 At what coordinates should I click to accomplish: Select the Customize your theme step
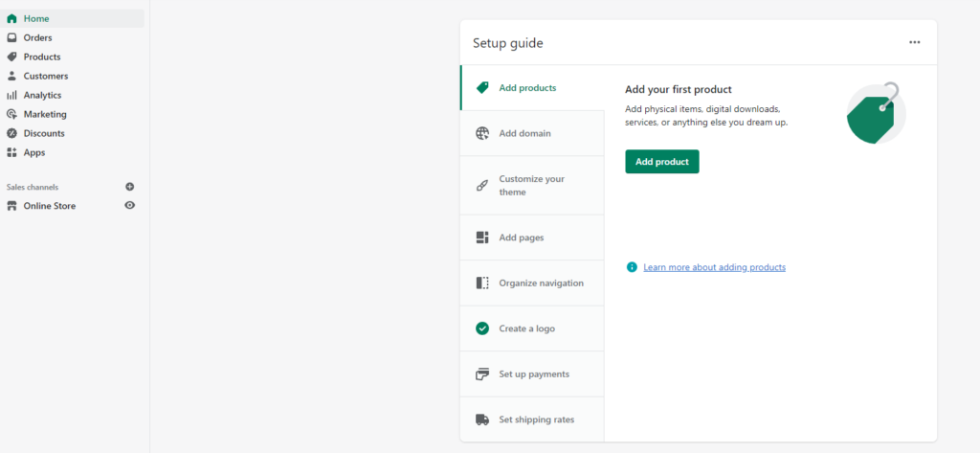[x=532, y=185]
